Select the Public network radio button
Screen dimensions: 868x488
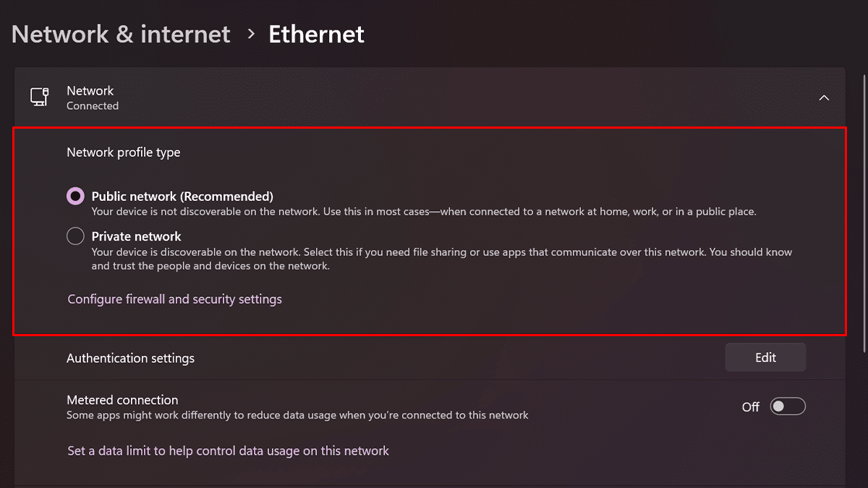(75, 196)
